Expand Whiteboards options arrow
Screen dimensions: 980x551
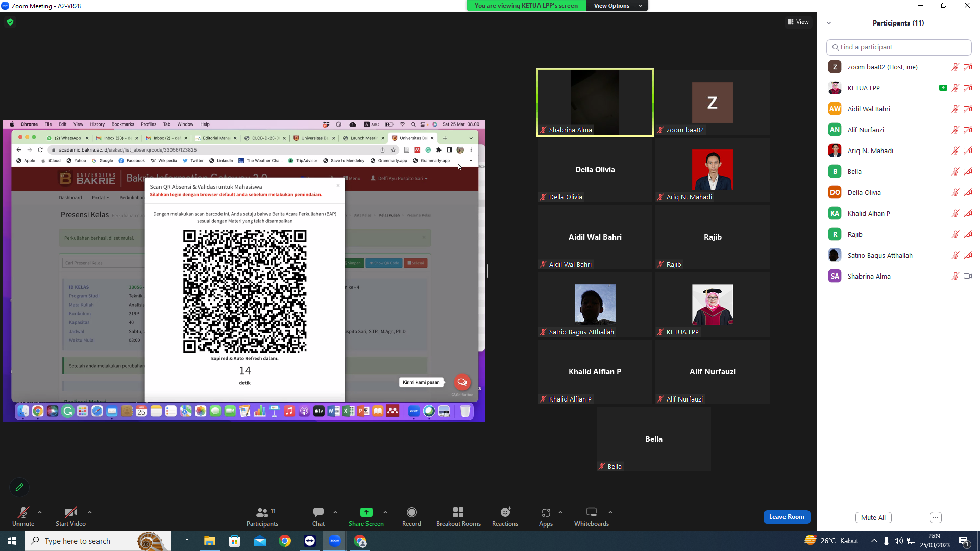pyautogui.click(x=610, y=512)
